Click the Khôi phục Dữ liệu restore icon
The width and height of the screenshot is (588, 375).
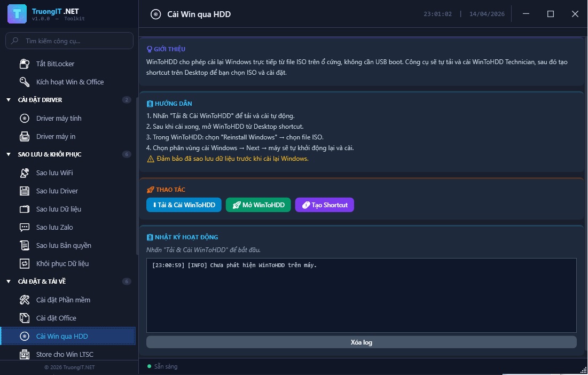25,264
